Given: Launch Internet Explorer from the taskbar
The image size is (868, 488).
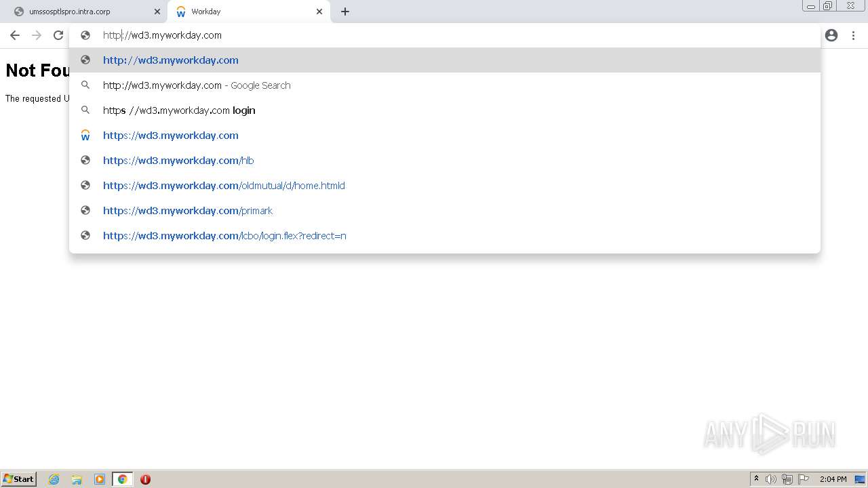Looking at the screenshot, I should [54, 479].
